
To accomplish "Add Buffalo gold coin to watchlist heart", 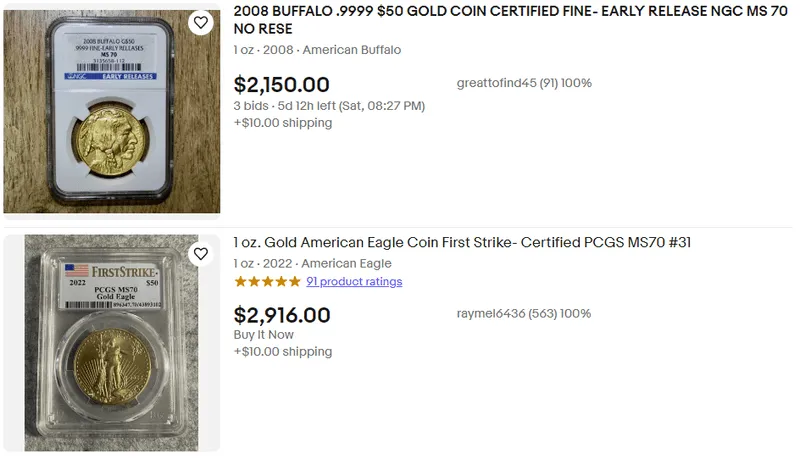I will [201, 22].
